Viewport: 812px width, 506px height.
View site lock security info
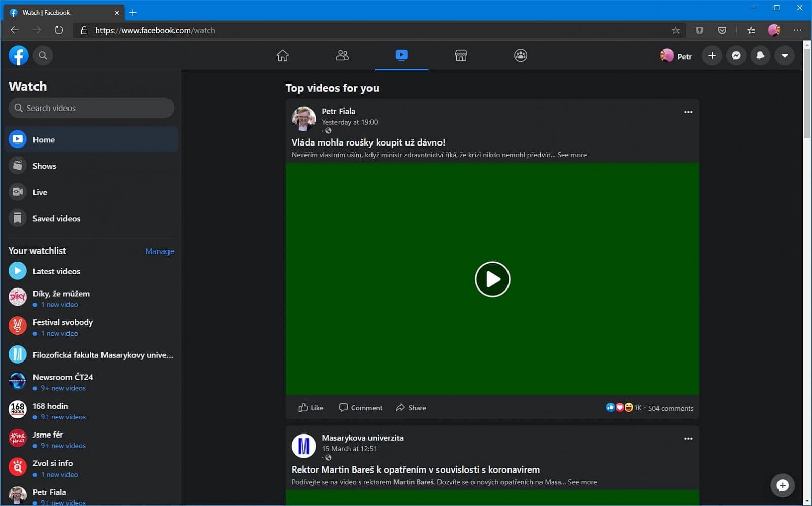pyautogui.click(x=84, y=30)
